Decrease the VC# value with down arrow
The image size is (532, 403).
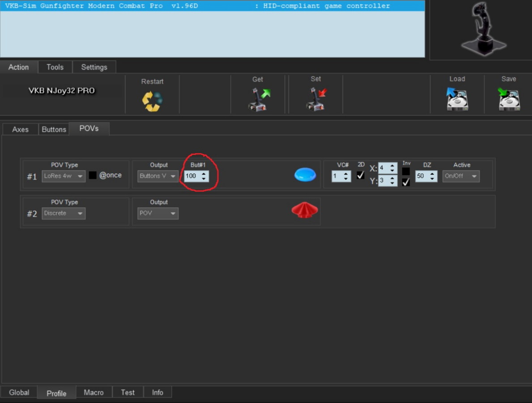click(x=346, y=179)
